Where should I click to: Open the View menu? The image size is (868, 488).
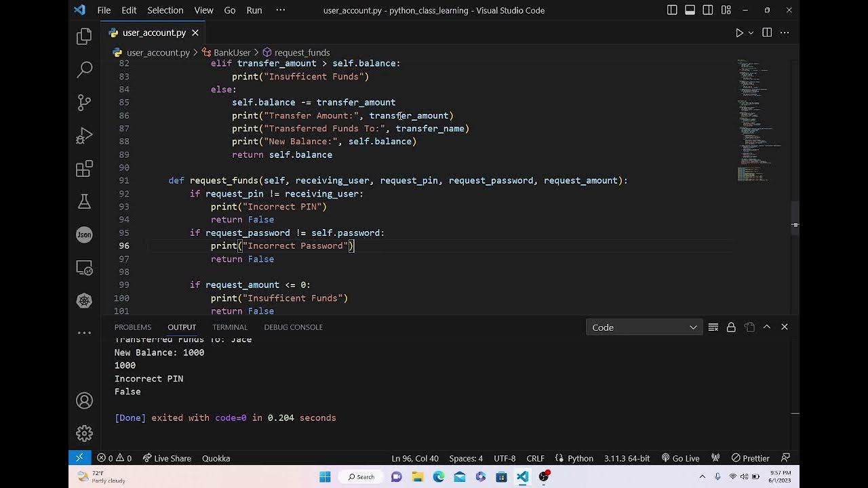pyautogui.click(x=203, y=10)
